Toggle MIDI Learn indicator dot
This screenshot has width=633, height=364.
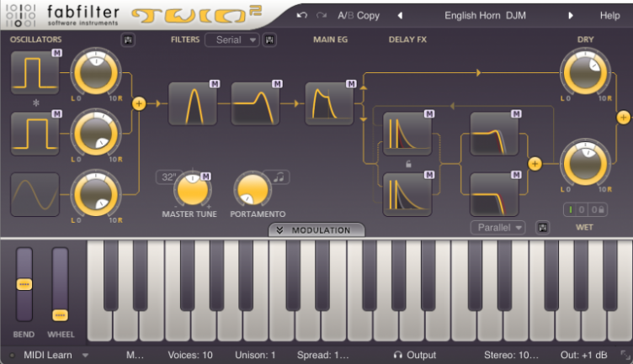(x=12, y=355)
